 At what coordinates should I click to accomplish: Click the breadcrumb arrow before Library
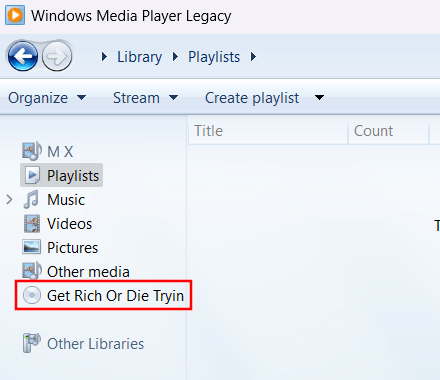[104, 57]
